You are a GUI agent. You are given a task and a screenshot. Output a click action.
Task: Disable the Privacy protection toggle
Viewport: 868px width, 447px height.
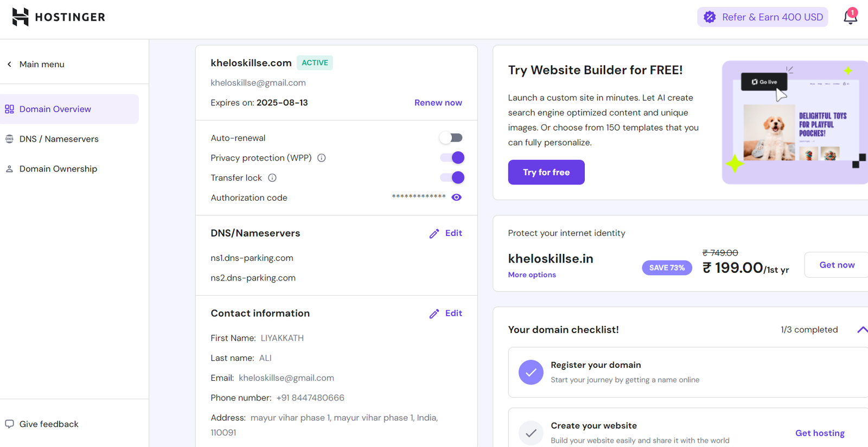(x=451, y=158)
